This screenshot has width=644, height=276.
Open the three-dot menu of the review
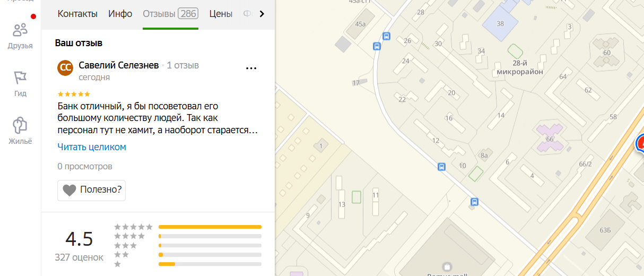pyautogui.click(x=251, y=68)
